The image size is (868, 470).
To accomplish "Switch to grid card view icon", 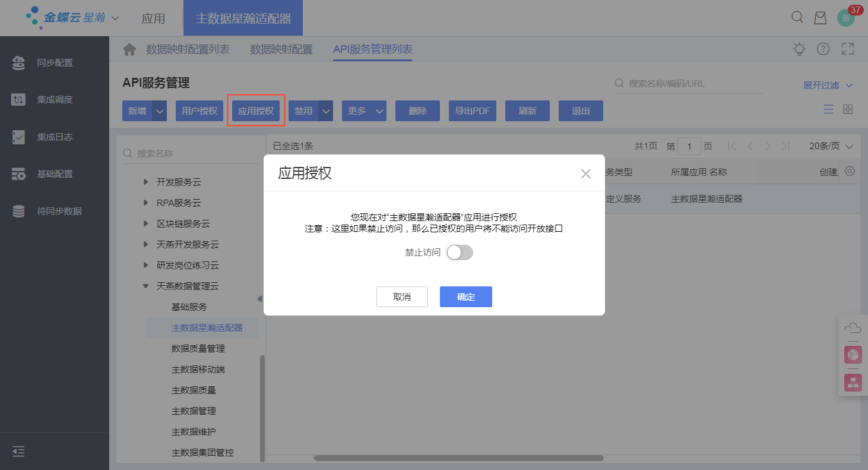I will 848,109.
